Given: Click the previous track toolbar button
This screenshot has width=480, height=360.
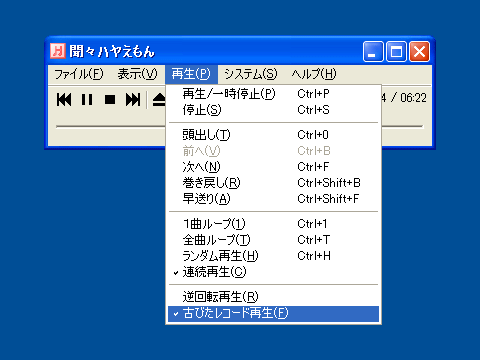Looking at the screenshot, I should click(64, 100).
